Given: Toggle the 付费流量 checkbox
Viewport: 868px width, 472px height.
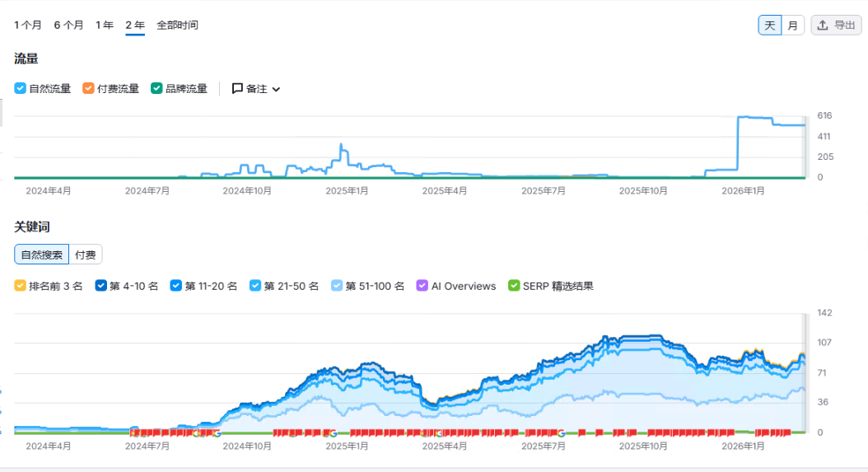Looking at the screenshot, I should click(89, 88).
